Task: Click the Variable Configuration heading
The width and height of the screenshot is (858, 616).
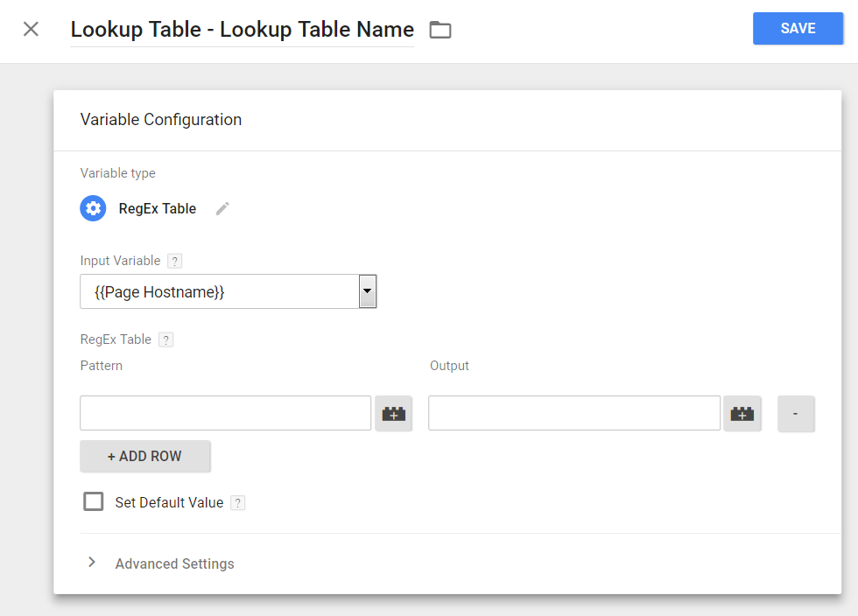Action: click(161, 120)
